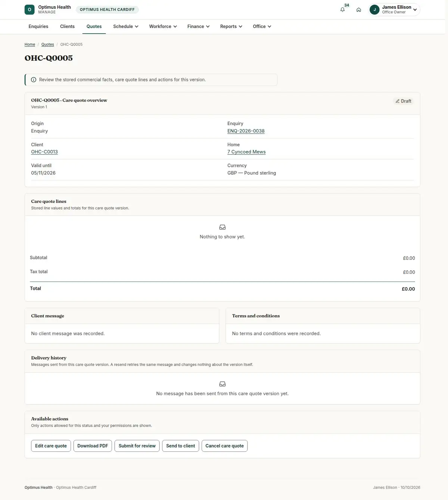The image size is (448, 500).
Task: Open the 7 Cyncoed Mews home link
Action: pos(246,152)
